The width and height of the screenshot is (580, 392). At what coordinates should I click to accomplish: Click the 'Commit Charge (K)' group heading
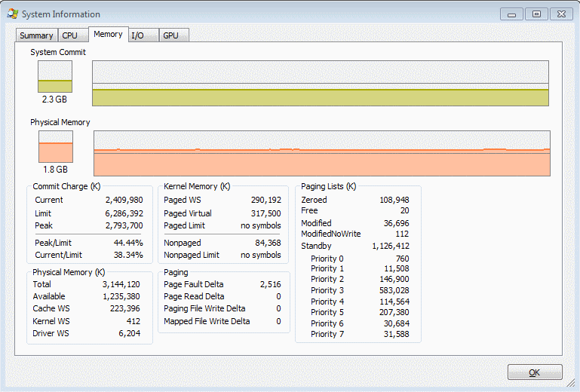[66, 186]
